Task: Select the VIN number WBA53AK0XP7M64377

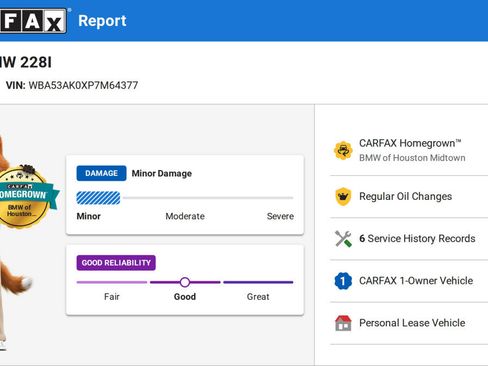Action: [83, 85]
